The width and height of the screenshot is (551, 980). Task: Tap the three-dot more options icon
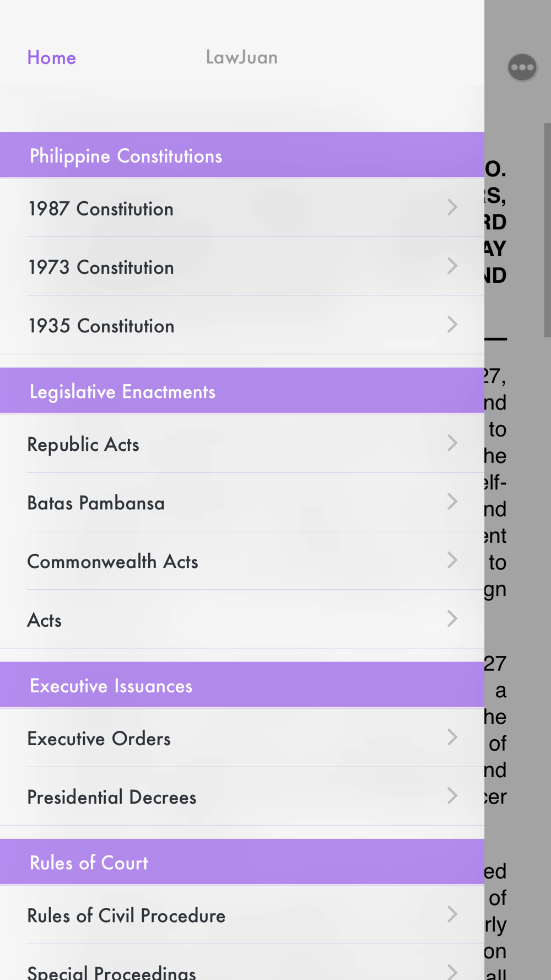[x=522, y=68]
